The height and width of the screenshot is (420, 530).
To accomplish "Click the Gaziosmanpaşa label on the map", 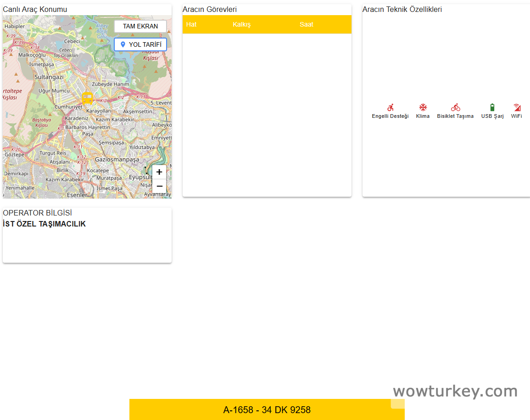I will click(117, 160).
